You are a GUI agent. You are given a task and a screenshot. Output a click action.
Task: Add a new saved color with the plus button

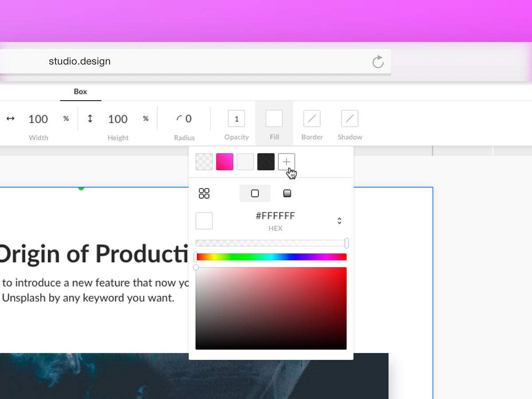point(286,161)
